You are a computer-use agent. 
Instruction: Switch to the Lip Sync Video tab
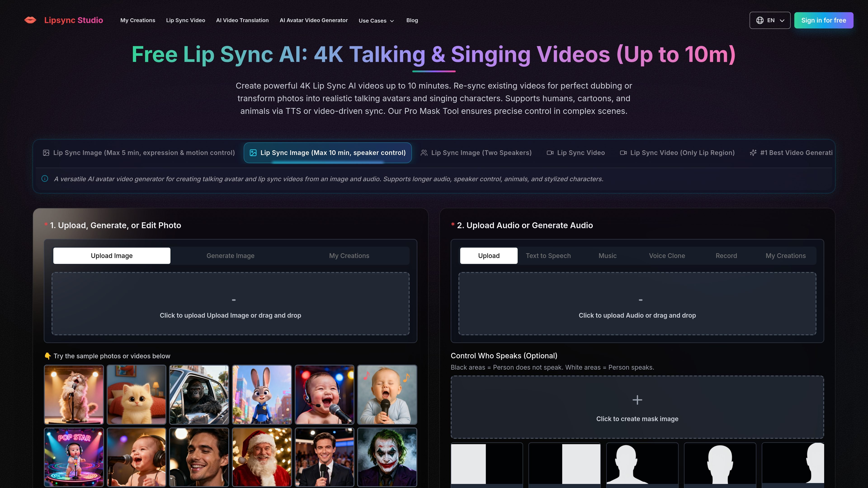click(576, 153)
